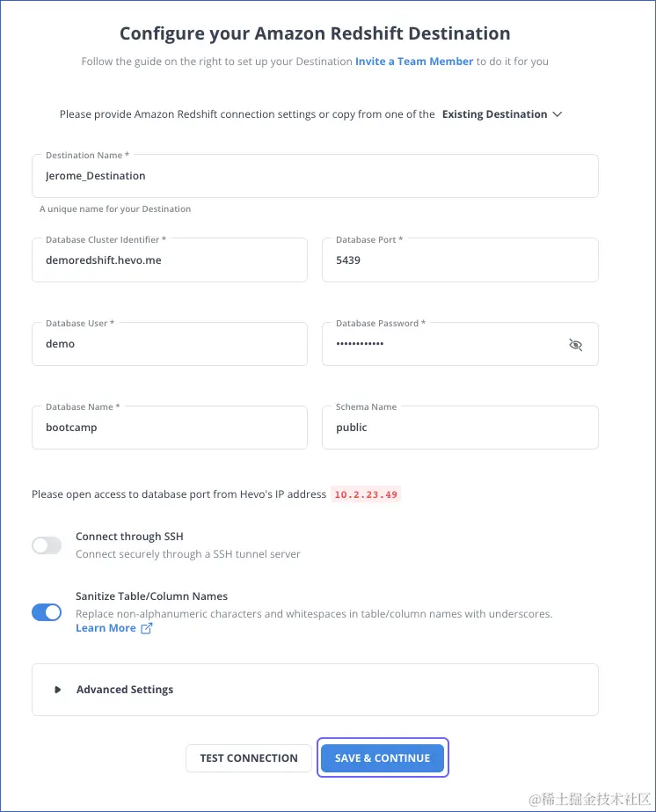
Task: Click the external link icon beside Learn More
Action: click(x=144, y=628)
